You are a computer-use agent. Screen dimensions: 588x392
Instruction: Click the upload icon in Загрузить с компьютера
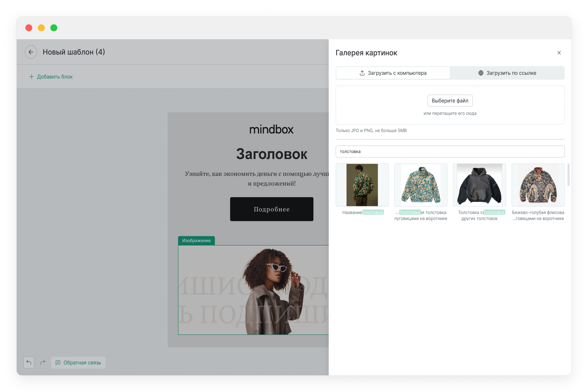coord(362,73)
